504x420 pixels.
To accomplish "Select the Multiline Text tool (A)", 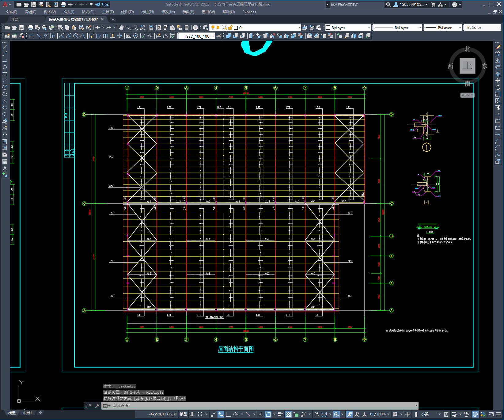I will (5, 168).
